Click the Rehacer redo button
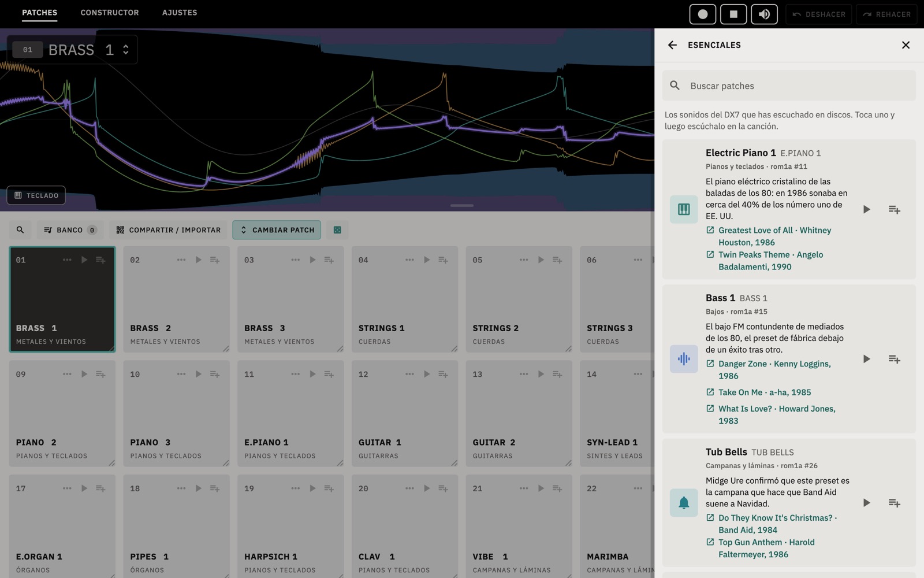Screen dimensions: 924x578 click(x=886, y=14)
